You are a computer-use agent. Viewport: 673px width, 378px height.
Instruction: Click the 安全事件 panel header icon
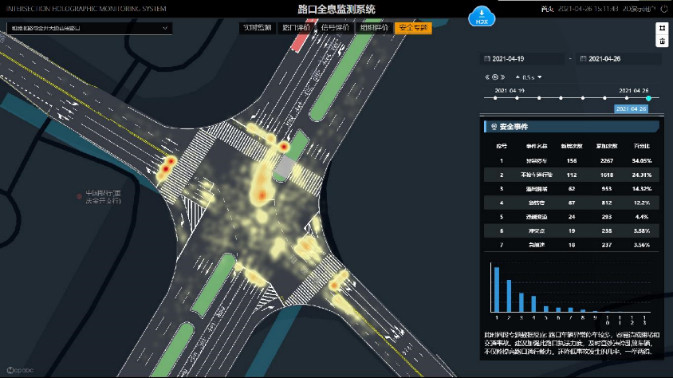point(494,127)
